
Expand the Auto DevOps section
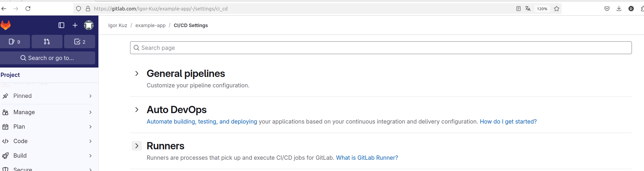point(137,110)
